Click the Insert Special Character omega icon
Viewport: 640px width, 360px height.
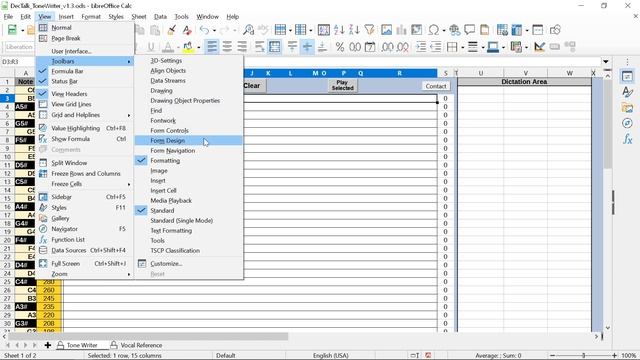433,30
